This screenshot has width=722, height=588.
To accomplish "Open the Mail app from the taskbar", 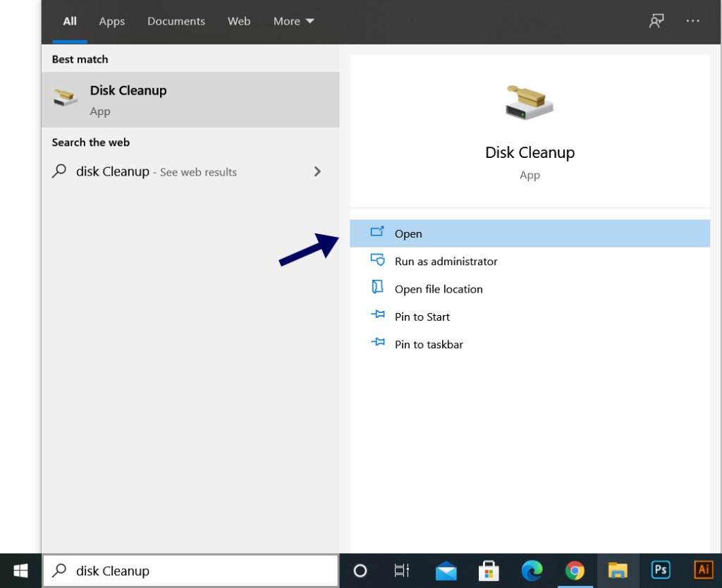I will (446, 570).
